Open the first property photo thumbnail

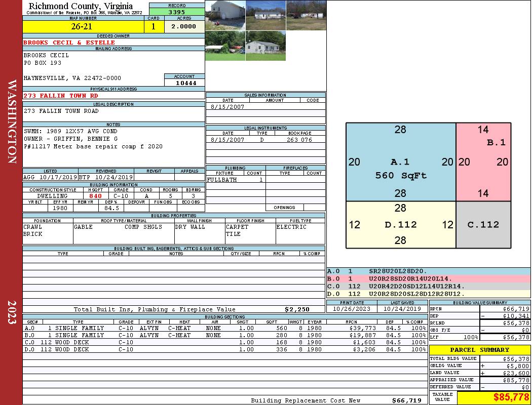225,15
